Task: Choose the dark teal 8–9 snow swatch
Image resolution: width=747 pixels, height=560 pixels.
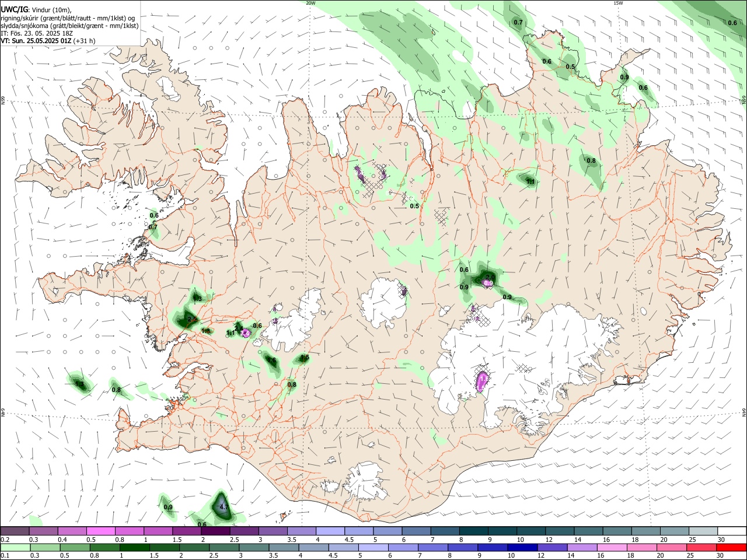Action: pyautogui.click(x=474, y=531)
